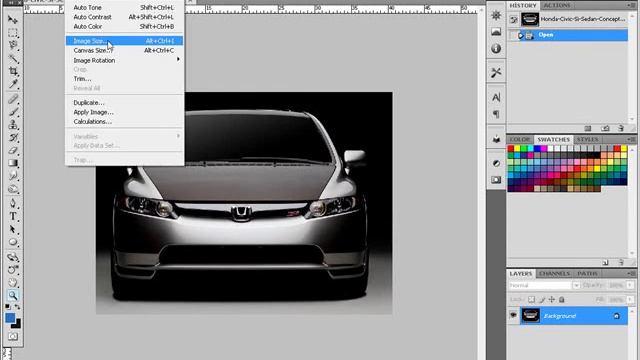Open Layers panel options menu
Viewport: 640px width, 360px height.
(631, 273)
